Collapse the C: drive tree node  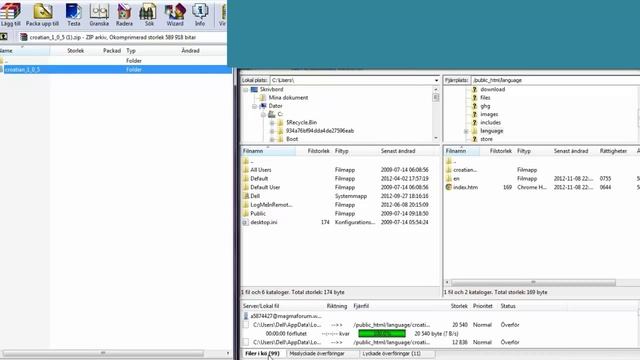click(x=263, y=114)
